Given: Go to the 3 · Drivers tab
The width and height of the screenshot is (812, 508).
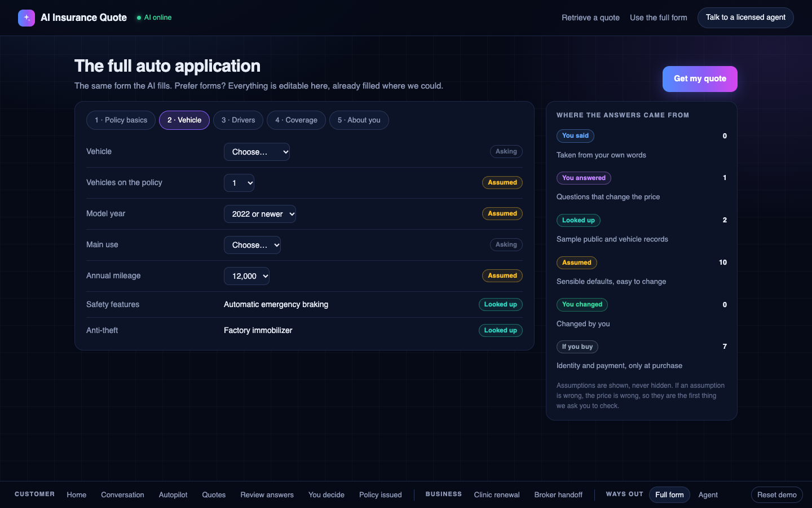Looking at the screenshot, I should point(238,120).
